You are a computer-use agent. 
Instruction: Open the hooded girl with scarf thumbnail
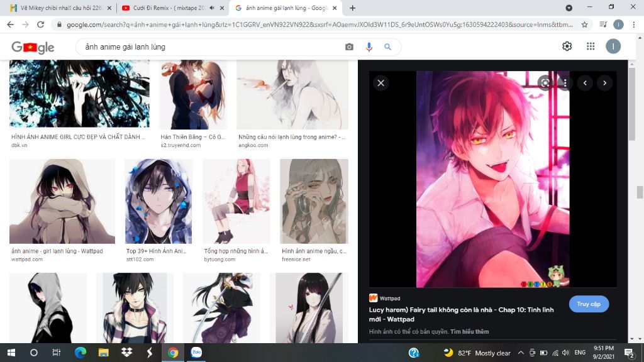pyautogui.click(x=62, y=202)
